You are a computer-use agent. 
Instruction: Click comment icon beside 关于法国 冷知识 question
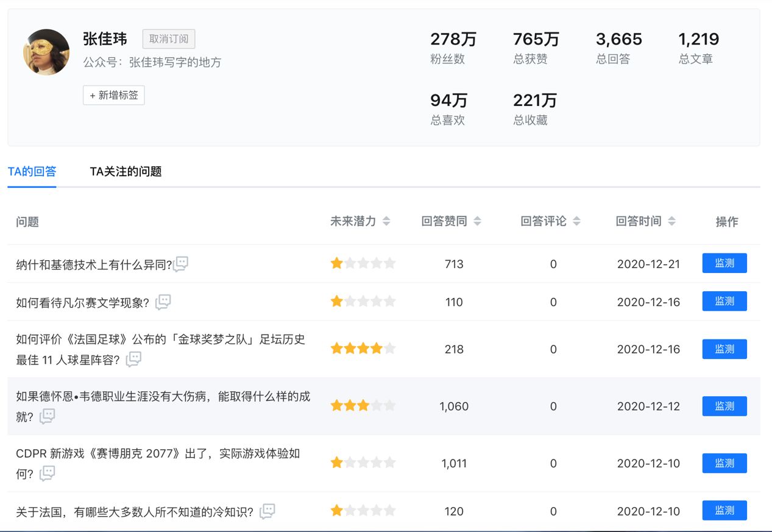click(x=267, y=511)
